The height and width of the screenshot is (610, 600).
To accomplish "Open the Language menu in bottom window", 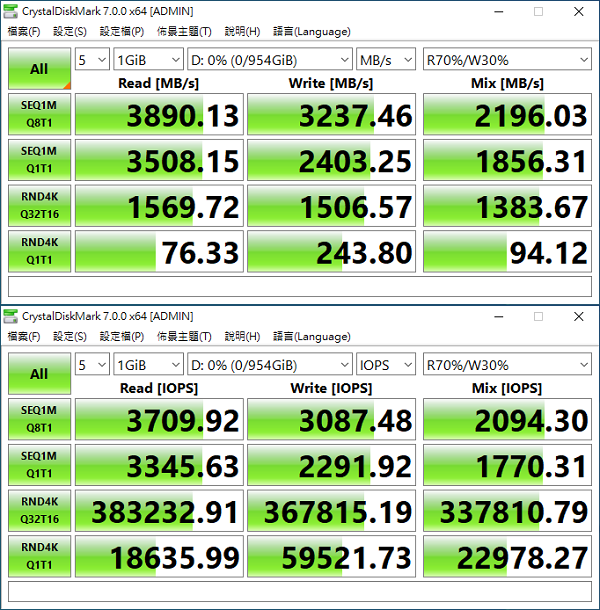I will [312, 337].
